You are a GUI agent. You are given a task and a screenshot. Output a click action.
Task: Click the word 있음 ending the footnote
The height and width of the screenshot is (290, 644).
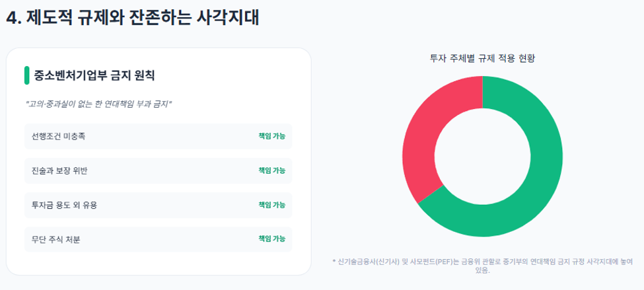tap(482, 271)
